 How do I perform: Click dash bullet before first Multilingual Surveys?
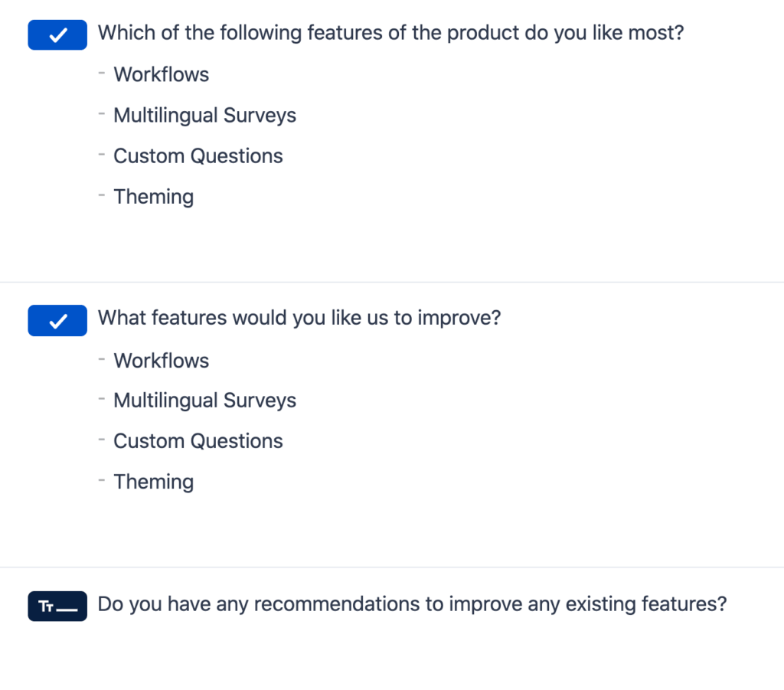102,114
